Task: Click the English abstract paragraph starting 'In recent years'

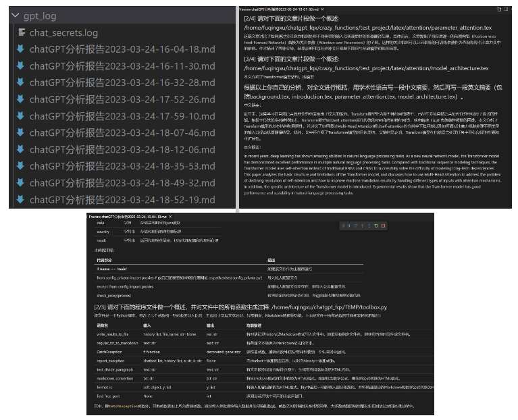Action: 372,174
